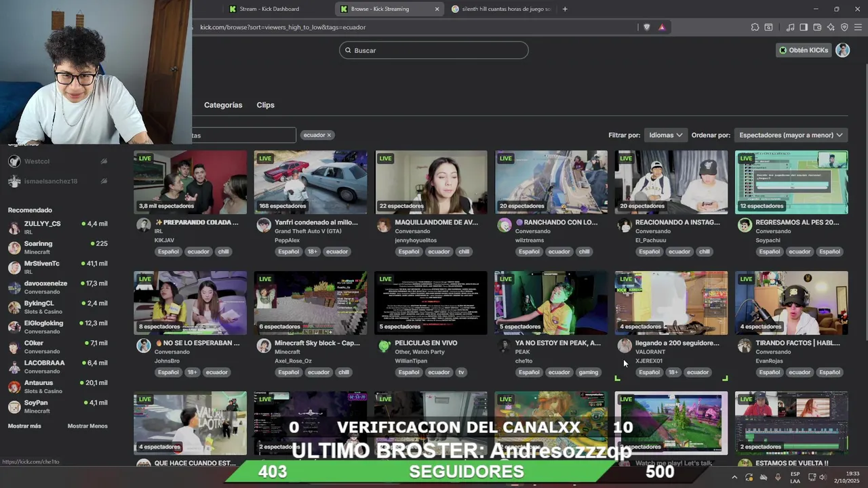Click the Obtén KICKs button
Image resolution: width=868 pixels, height=488 pixels.
[x=804, y=50]
